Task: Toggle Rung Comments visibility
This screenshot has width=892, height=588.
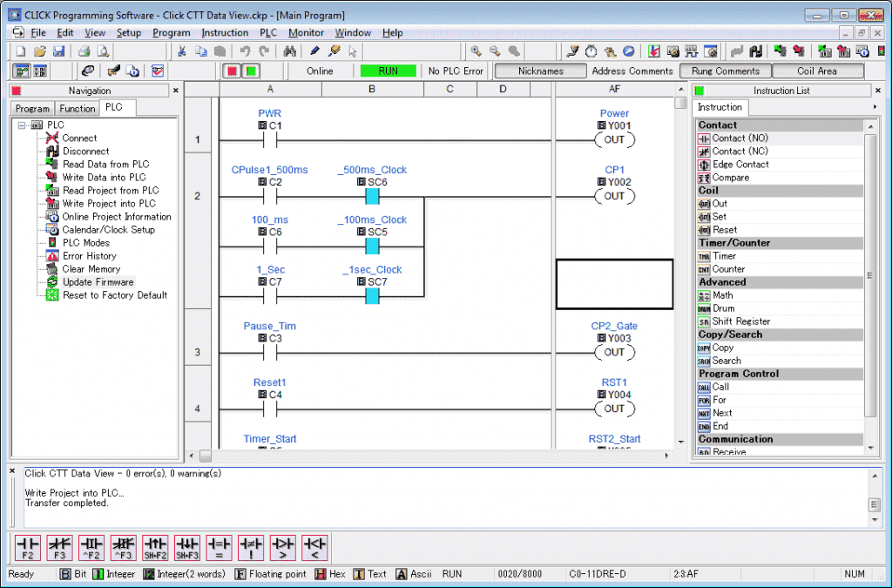Action: click(725, 71)
